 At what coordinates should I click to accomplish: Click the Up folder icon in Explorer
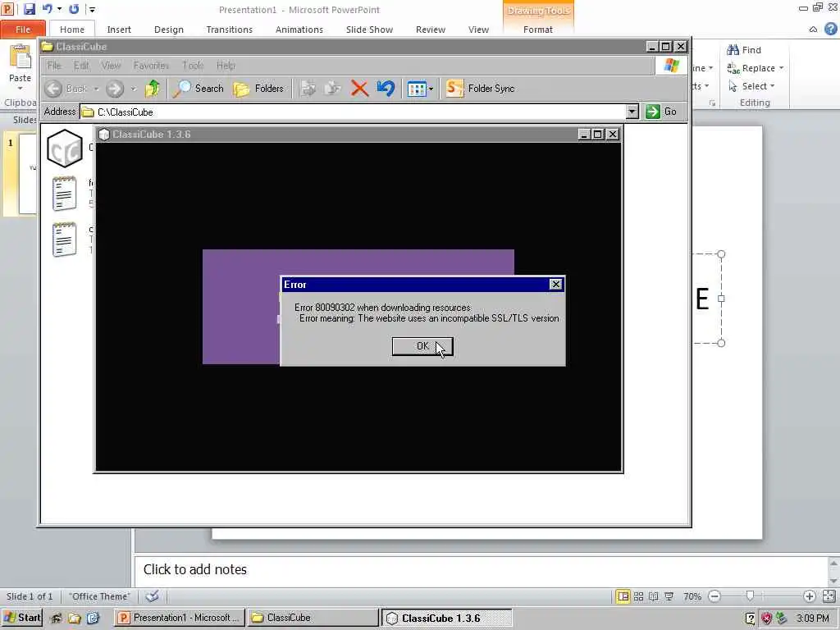pyautogui.click(x=153, y=89)
